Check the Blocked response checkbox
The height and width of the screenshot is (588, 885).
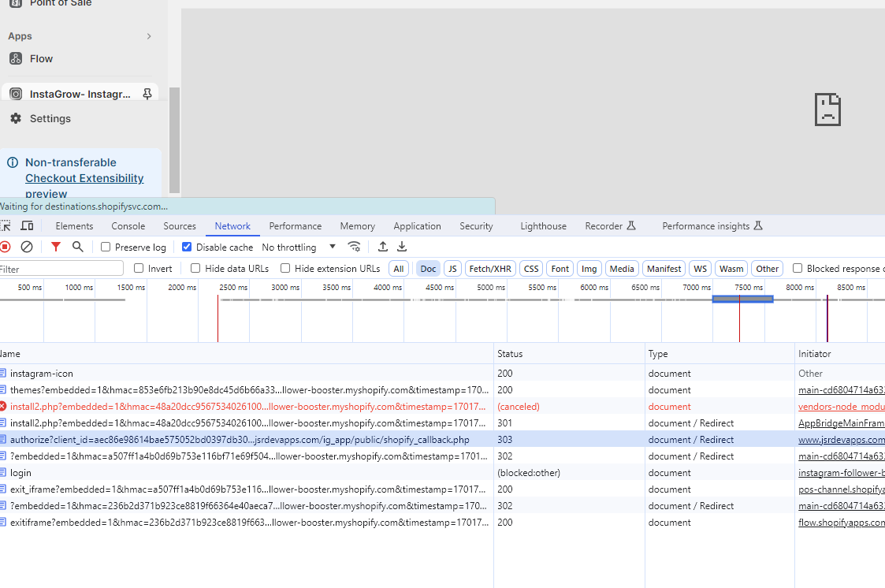(798, 268)
